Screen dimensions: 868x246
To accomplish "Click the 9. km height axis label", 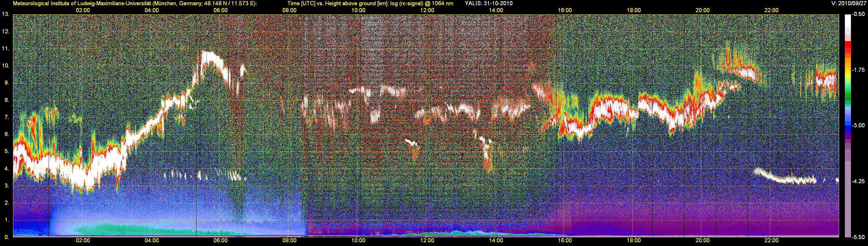I will 7,82.
